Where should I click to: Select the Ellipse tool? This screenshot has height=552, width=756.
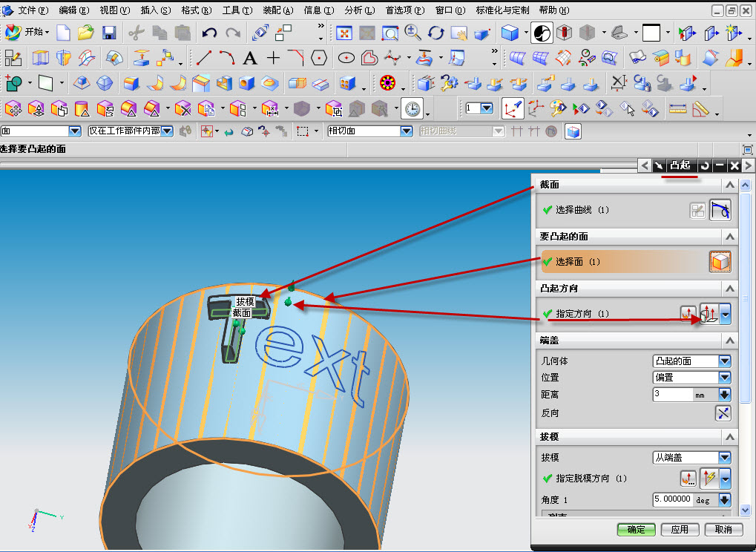(x=346, y=59)
